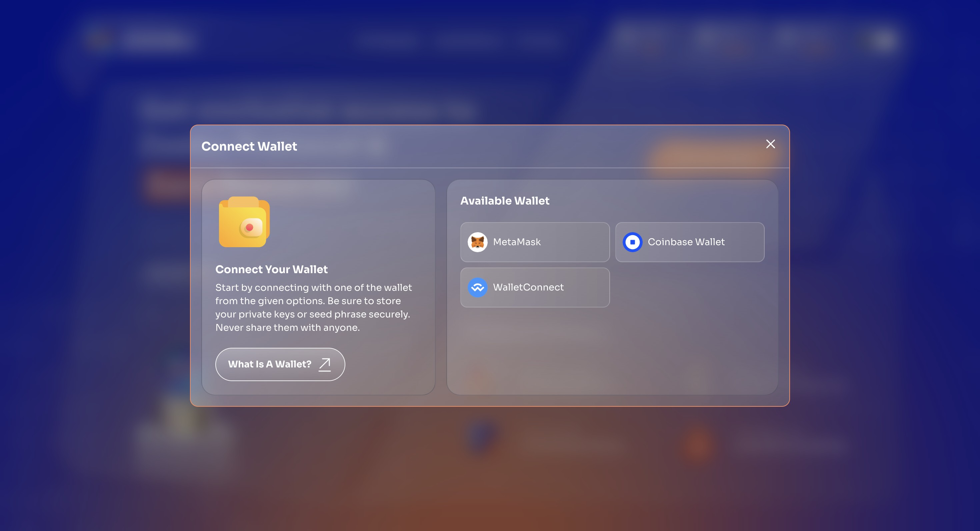The image size is (980, 531).
Task: Choose the Coinbase Wallet text label
Action: pyautogui.click(x=686, y=242)
